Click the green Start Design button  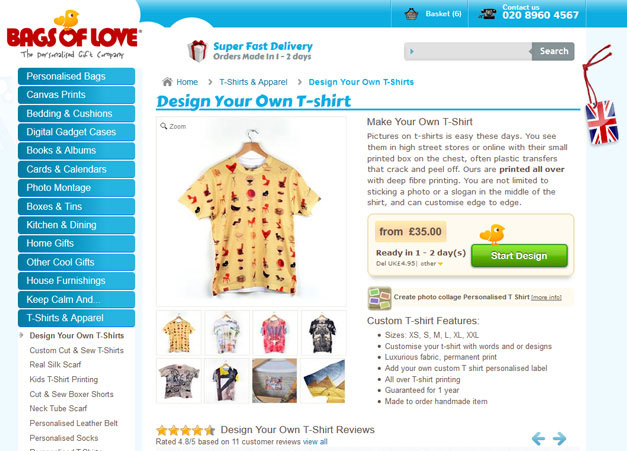[x=519, y=256]
